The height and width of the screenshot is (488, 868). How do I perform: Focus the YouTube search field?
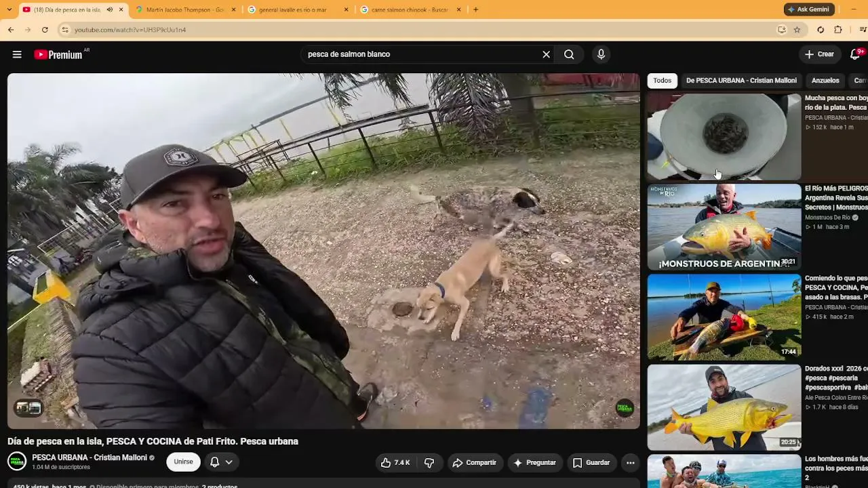click(420, 54)
